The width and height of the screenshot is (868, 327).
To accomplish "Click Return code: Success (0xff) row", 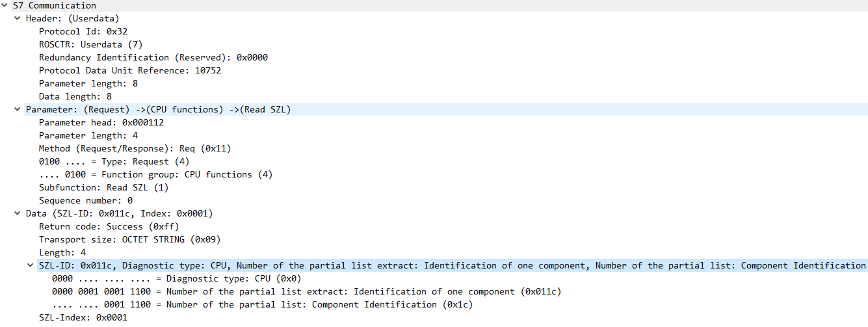I will 109,226.
